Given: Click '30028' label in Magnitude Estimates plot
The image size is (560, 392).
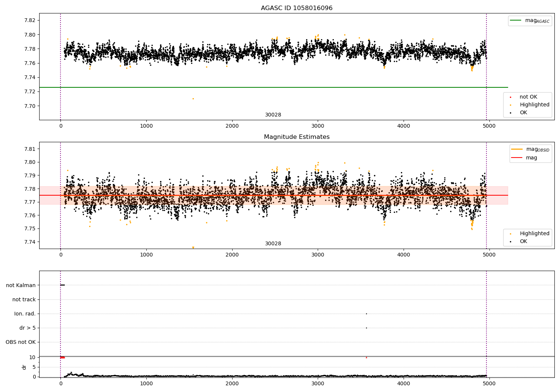Looking at the screenshot, I should coord(273,244).
